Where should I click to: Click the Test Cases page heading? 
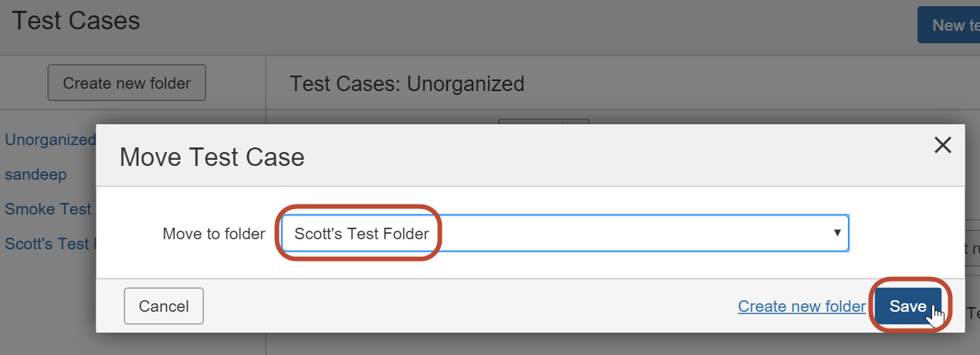coord(76,21)
